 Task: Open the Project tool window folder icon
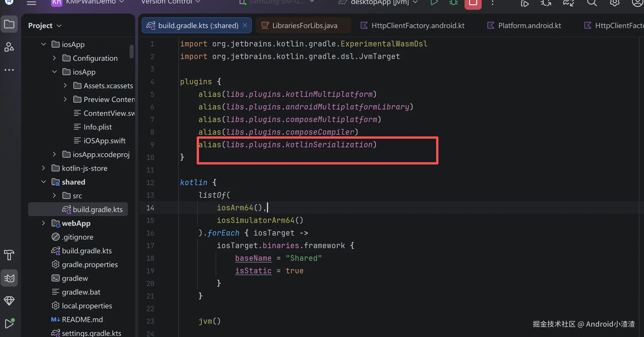pos(9,24)
